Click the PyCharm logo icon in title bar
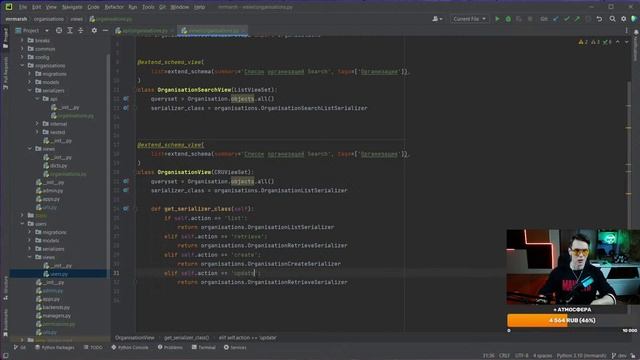Image resolution: width=640 pixels, height=360 pixels. tap(9, 7)
